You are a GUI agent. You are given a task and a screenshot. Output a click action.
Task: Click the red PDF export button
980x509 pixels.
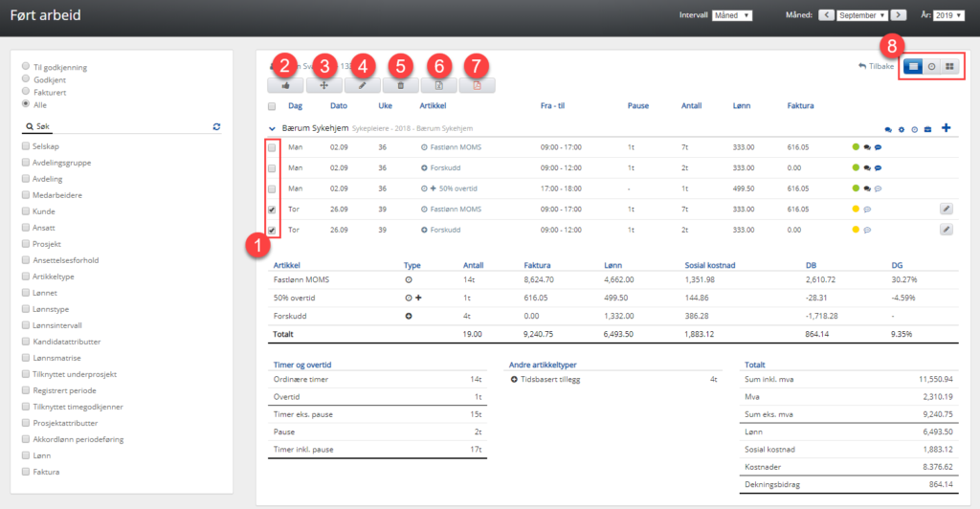coord(477,85)
